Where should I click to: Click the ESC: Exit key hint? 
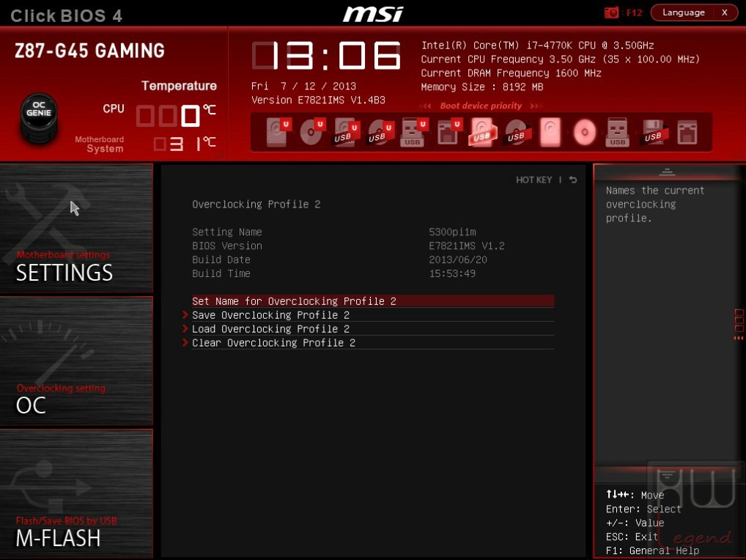632,537
